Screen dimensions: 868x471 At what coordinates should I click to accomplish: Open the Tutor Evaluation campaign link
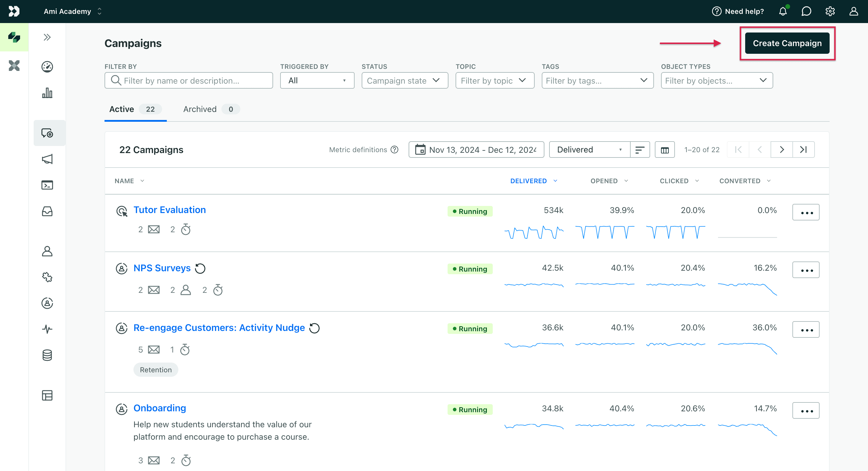click(169, 209)
